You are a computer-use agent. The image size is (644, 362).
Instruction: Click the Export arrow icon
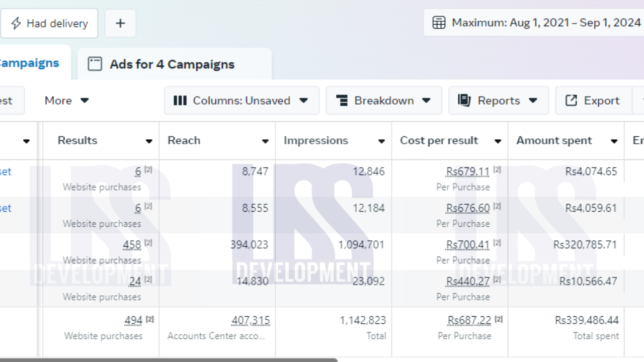[572, 101]
